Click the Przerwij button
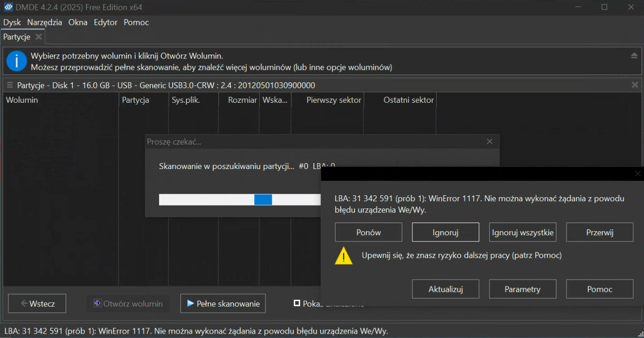 coord(600,232)
